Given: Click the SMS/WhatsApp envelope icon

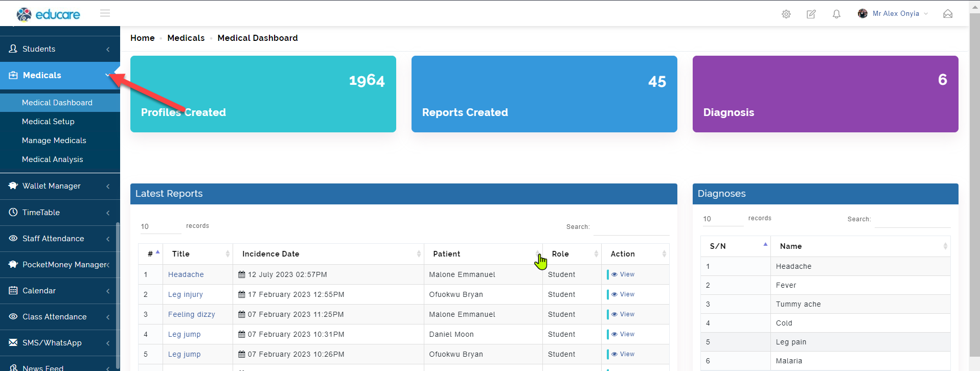Looking at the screenshot, I should coord(13,342).
